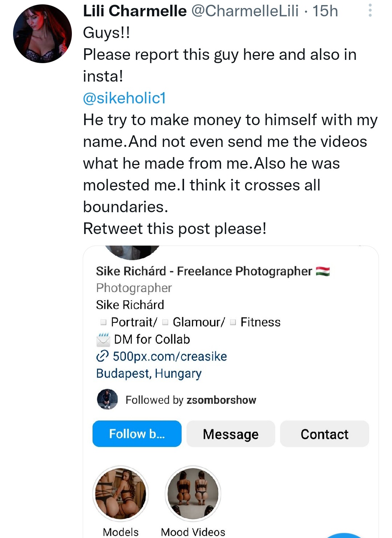
Task: Tap the Budapest, Hungary location link
Action: (x=148, y=373)
